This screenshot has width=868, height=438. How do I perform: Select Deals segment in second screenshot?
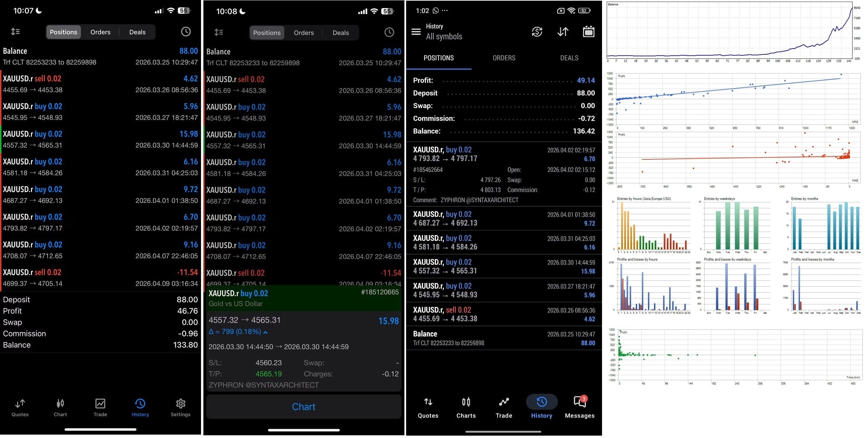tap(340, 33)
